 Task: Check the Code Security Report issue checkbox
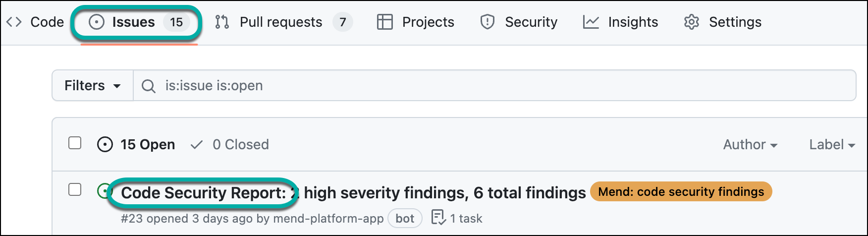pos(75,189)
